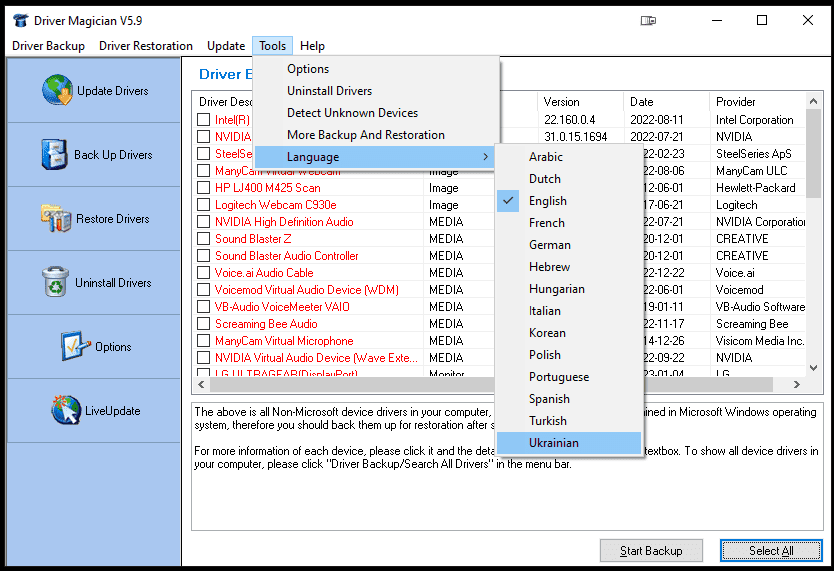Select Spanish language
The height and width of the screenshot is (571, 834).
[569, 399]
